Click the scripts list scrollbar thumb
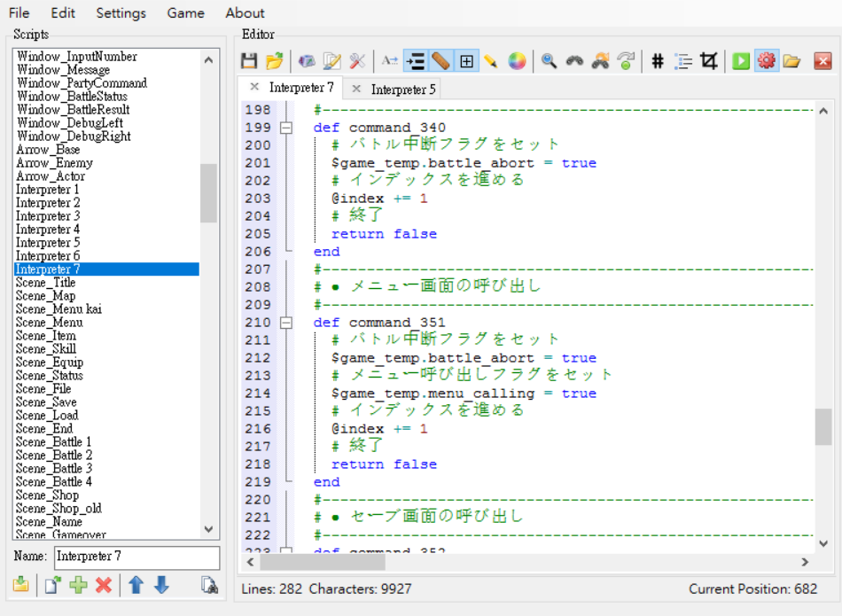 tap(209, 193)
